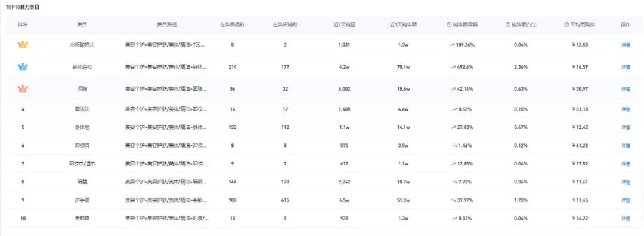Click the upward trend arrow next to 42.14%
The image size is (644, 236).
coord(453,88)
